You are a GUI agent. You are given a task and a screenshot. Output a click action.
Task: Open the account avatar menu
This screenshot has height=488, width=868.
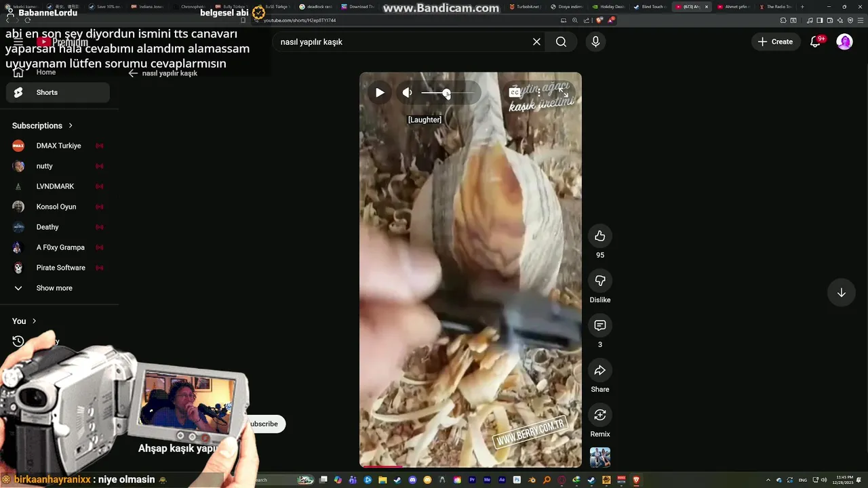point(844,42)
